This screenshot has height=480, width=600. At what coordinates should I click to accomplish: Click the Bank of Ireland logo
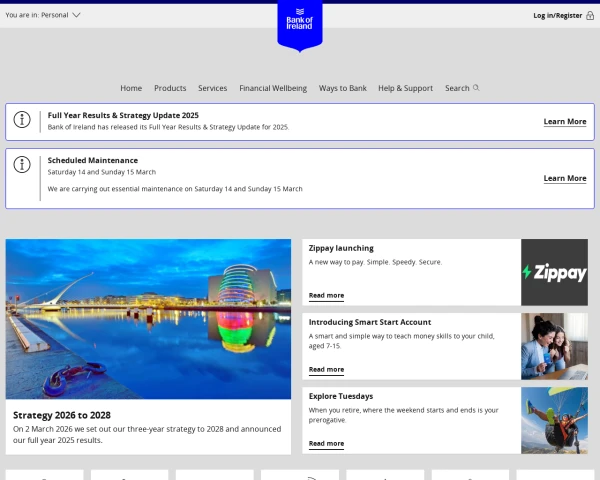coord(300,25)
